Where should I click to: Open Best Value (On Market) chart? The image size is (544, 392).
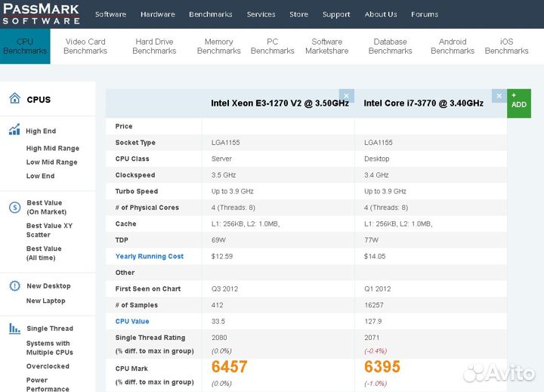pyautogui.click(x=47, y=207)
